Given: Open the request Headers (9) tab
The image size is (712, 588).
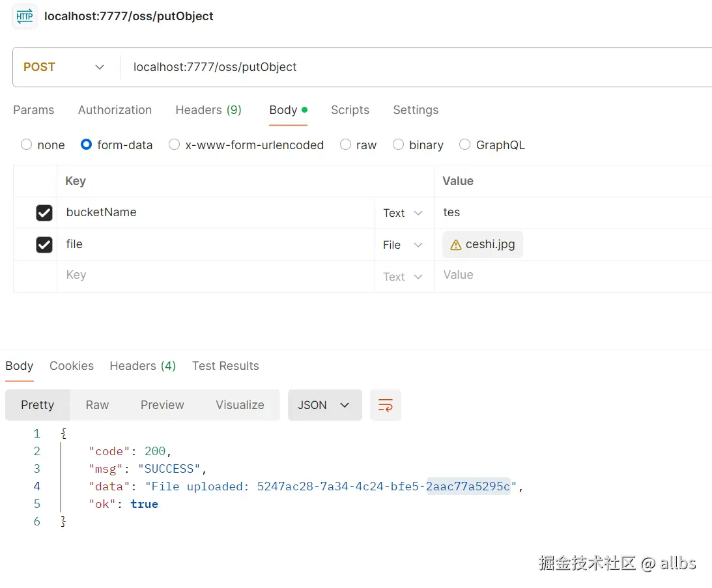Looking at the screenshot, I should point(208,110).
